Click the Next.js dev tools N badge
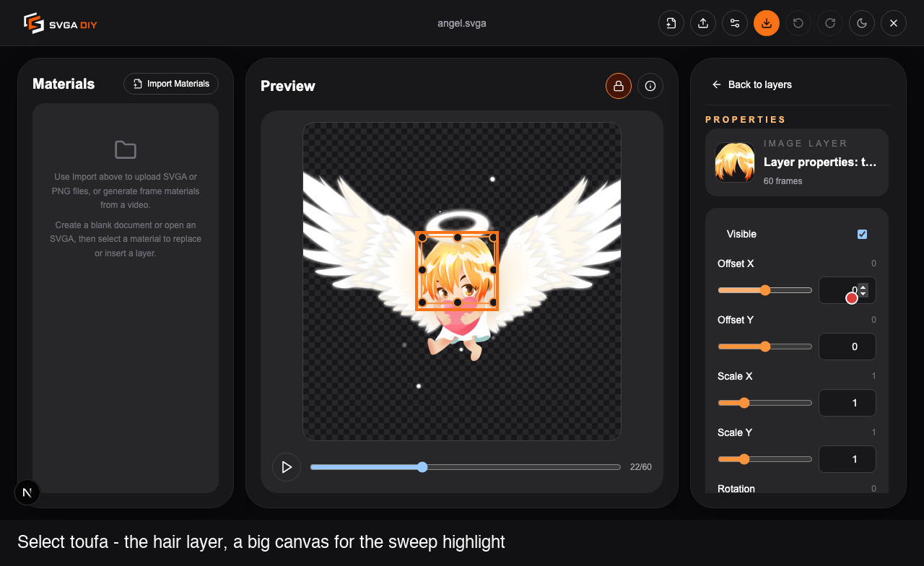This screenshot has height=566, width=924. click(27, 492)
